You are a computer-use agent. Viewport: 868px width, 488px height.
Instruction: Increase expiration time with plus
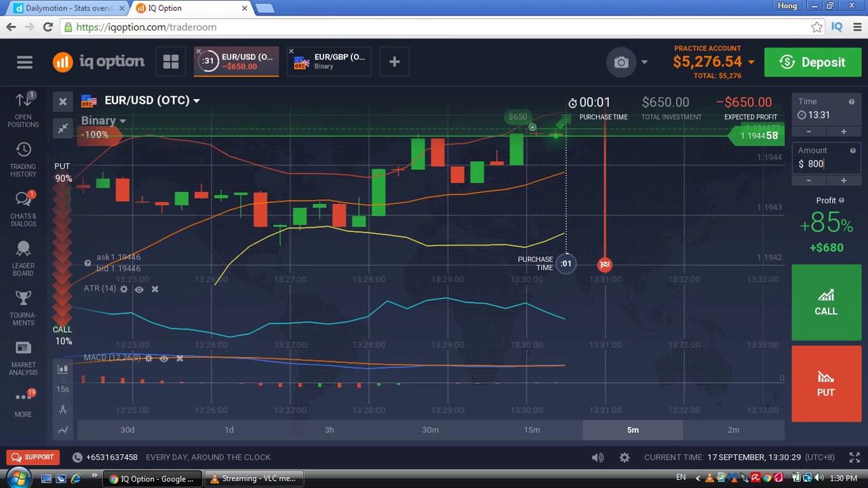click(x=844, y=131)
